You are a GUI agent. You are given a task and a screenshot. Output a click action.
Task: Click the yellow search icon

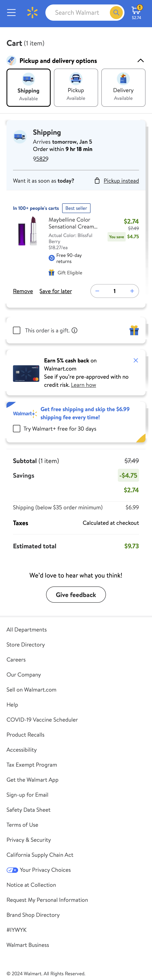116,12
